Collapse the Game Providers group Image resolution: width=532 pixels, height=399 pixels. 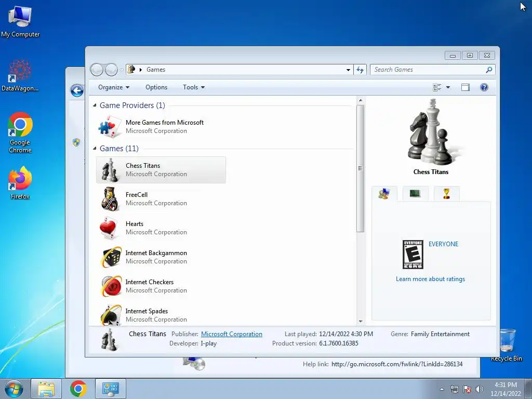coord(95,105)
